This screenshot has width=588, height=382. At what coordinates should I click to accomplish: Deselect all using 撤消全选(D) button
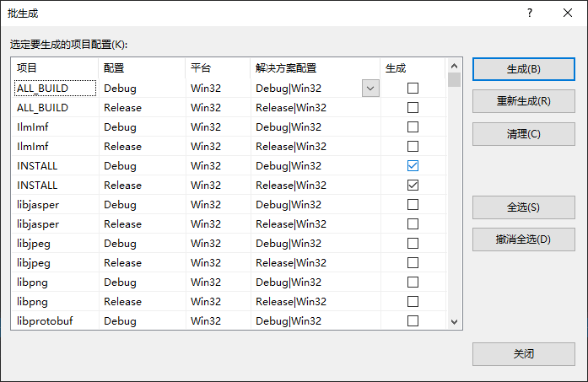pos(523,239)
